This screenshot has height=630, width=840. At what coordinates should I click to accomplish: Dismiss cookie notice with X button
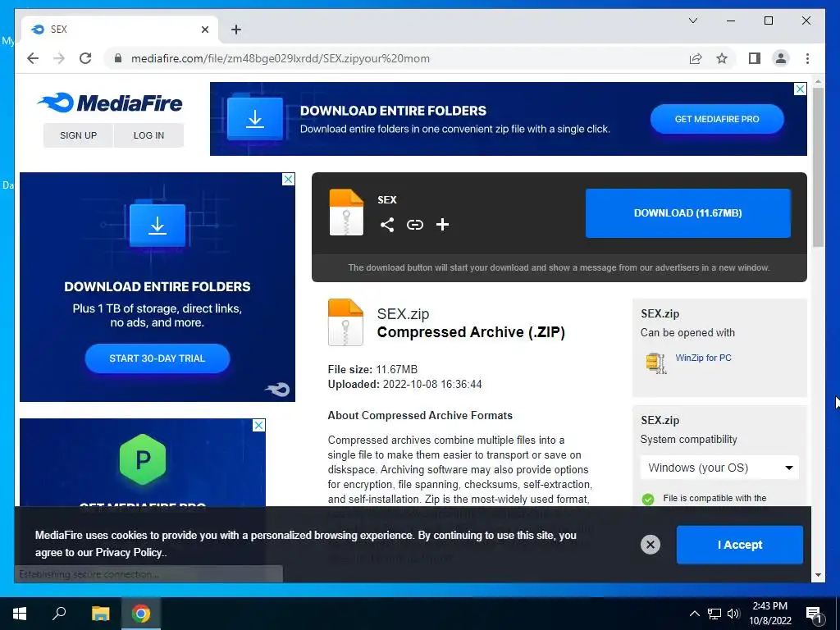(651, 545)
